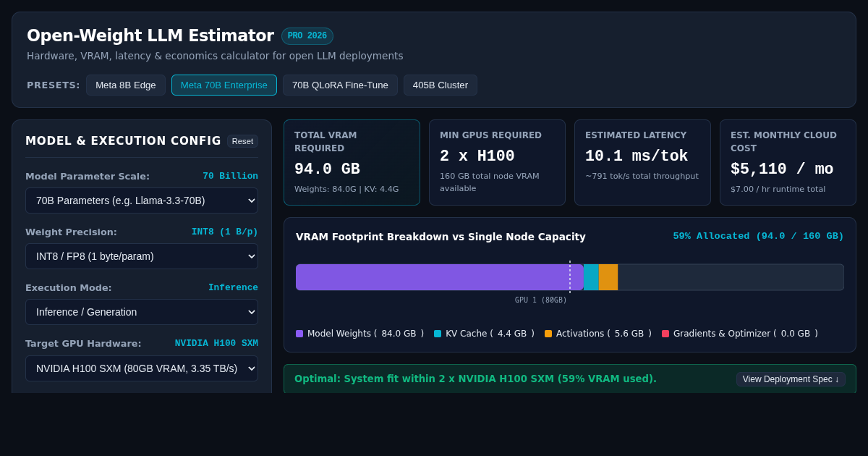Click 'Weights: 84.0G | KV: 4.4G' text
The image size is (868, 456).
pos(346,190)
